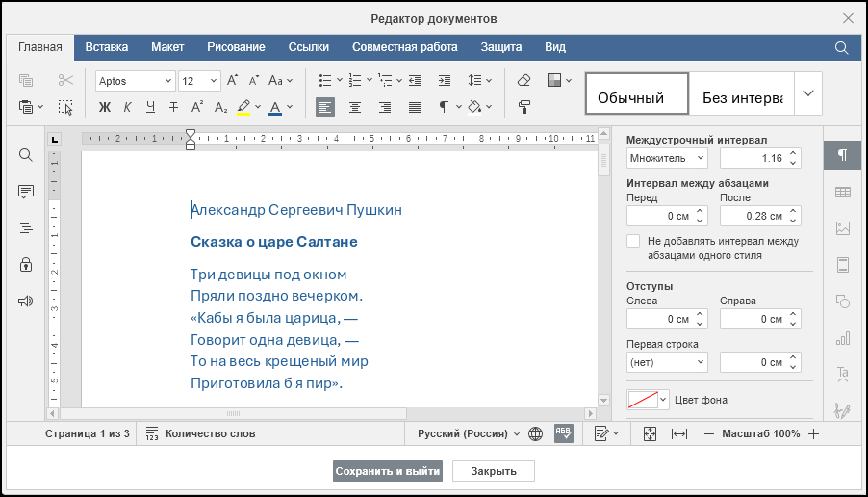Toggle subscript formatting
Screen dimensions: 868x497
[220, 107]
